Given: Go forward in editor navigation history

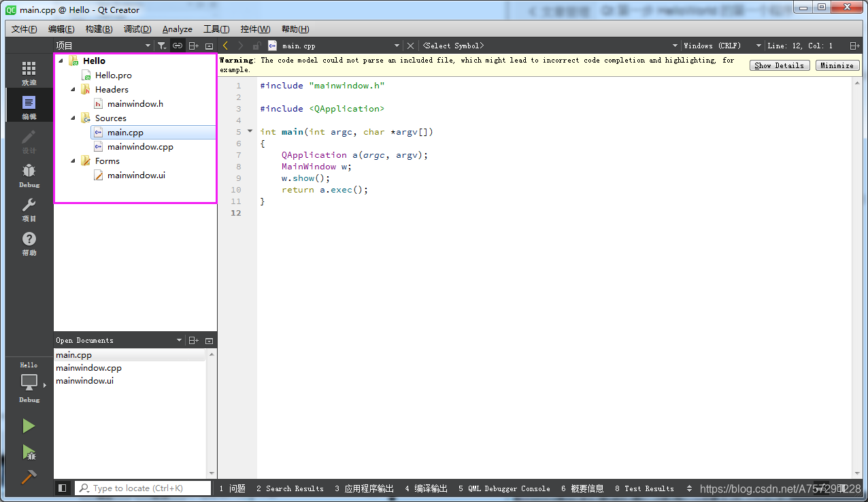Looking at the screenshot, I should tap(240, 46).
